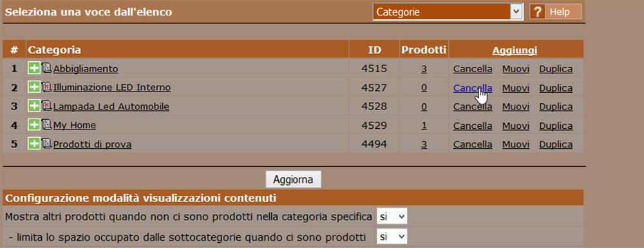644x248 pixels.
Task: Click red-marked page icon for Illuminazione LED Interno
Action: [x=47, y=87]
